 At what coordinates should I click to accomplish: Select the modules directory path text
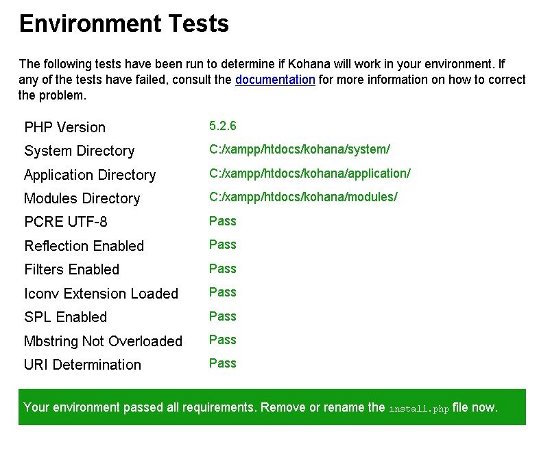point(303,197)
